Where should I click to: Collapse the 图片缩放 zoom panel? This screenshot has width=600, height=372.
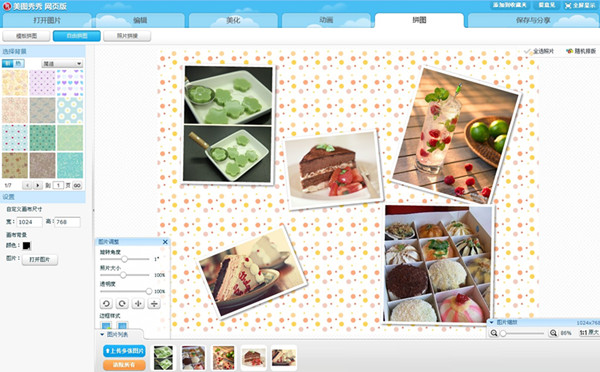click(492, 323)
